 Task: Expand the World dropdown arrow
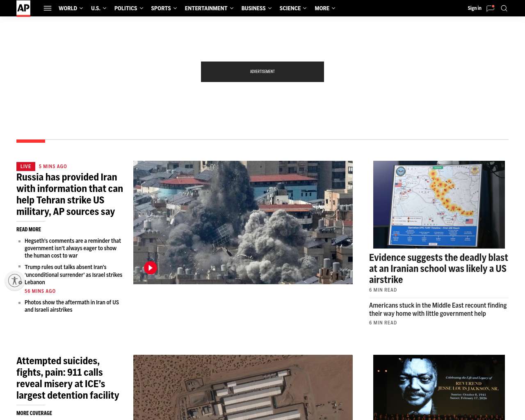pyautogui.click(x=81, y=8)
